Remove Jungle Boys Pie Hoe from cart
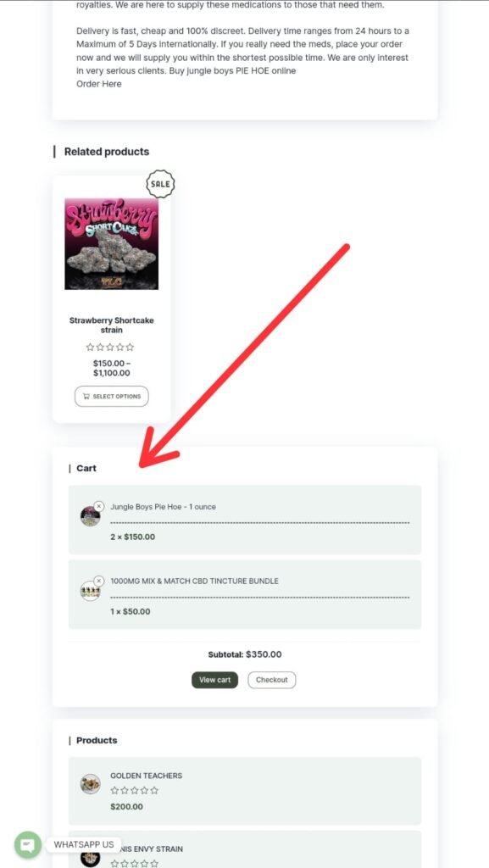 (98, 506)
